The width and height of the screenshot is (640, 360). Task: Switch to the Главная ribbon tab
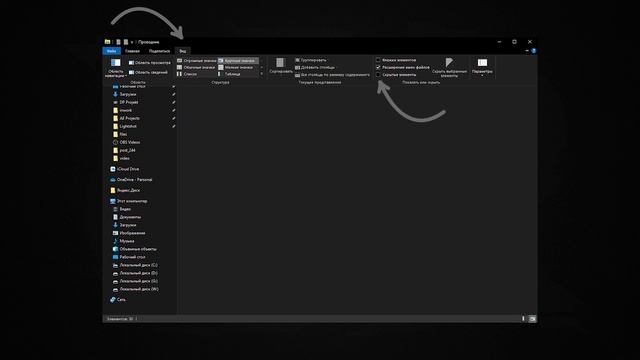(x=132, y=51)
